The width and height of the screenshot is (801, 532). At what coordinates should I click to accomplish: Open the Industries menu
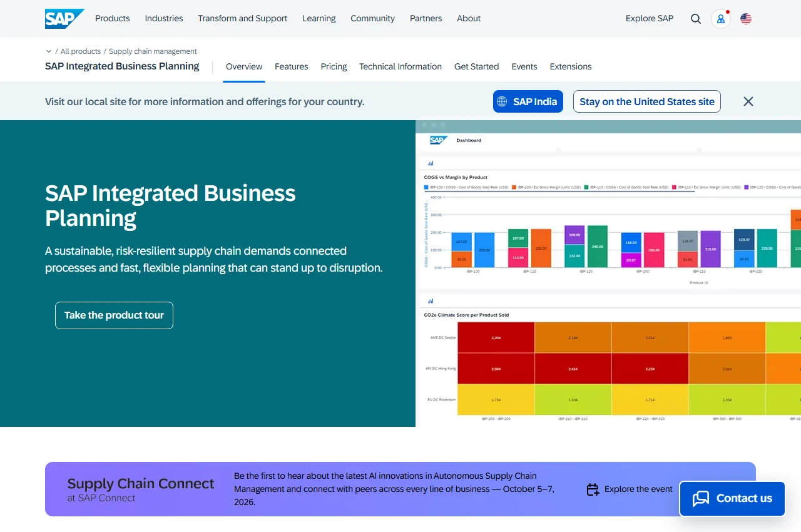click(x=164, y=19)
